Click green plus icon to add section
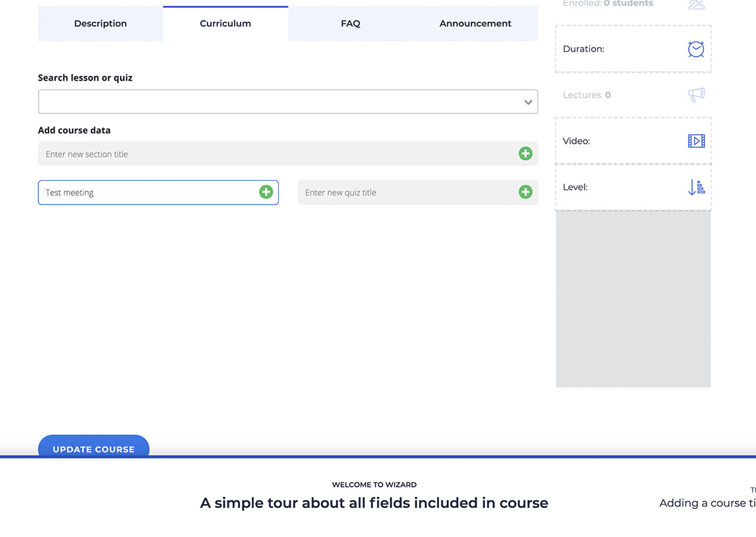 point(525,154)
